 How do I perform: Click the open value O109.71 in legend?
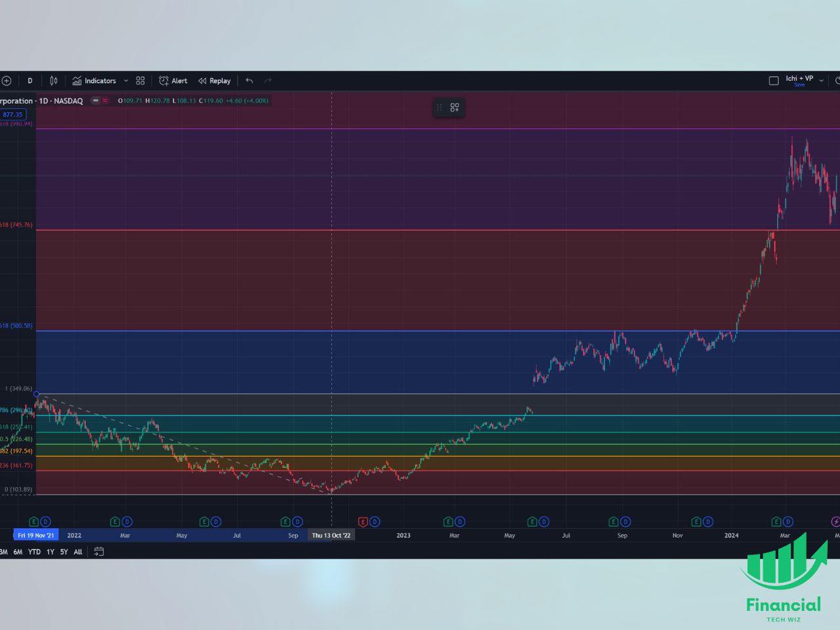pyautogui.click(x=130, y=101)
